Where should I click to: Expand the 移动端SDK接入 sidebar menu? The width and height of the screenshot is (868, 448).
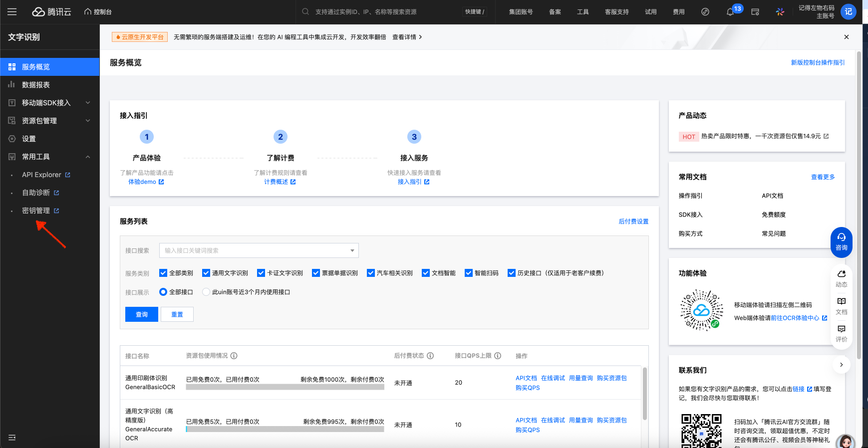coord(50,103)
